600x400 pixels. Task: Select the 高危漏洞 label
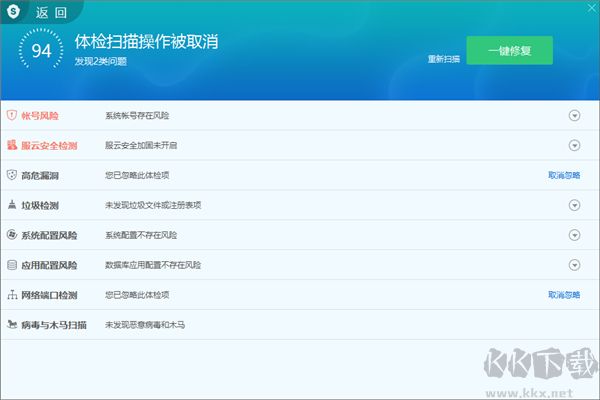tap(40, 175)
